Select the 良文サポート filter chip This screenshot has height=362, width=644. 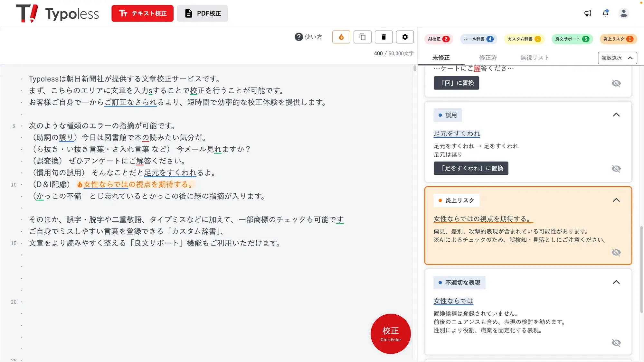click(x=572, y=39)
